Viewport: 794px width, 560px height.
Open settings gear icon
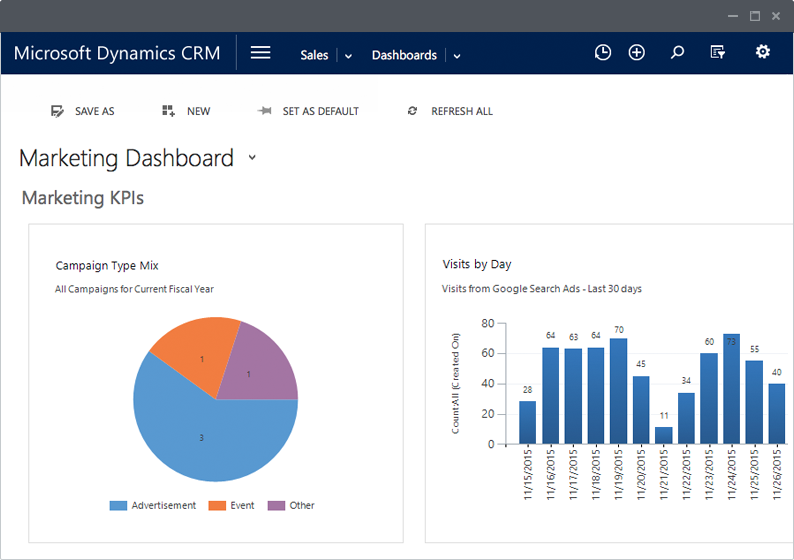pos(763,52)
